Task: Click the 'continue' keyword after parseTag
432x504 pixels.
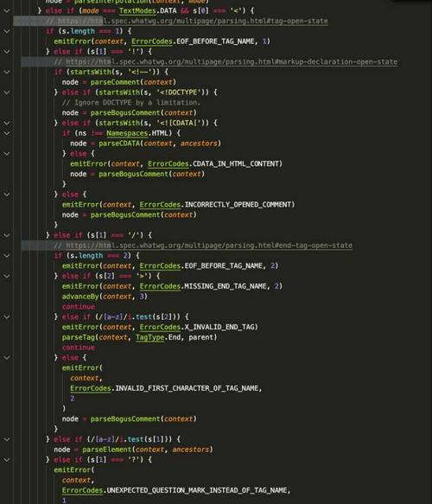Action: 79,348
